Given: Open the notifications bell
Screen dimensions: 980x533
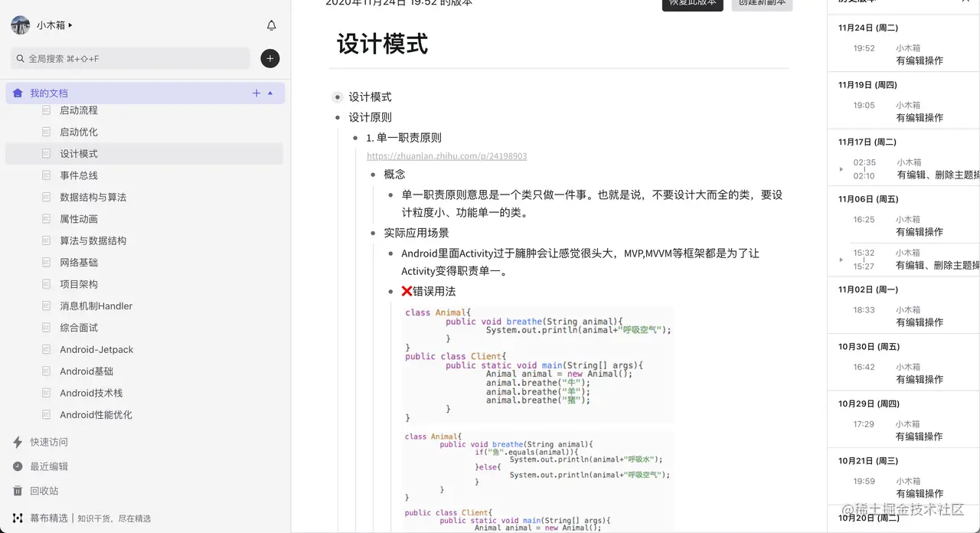Looking at the screenshot, I should (271, 25).
